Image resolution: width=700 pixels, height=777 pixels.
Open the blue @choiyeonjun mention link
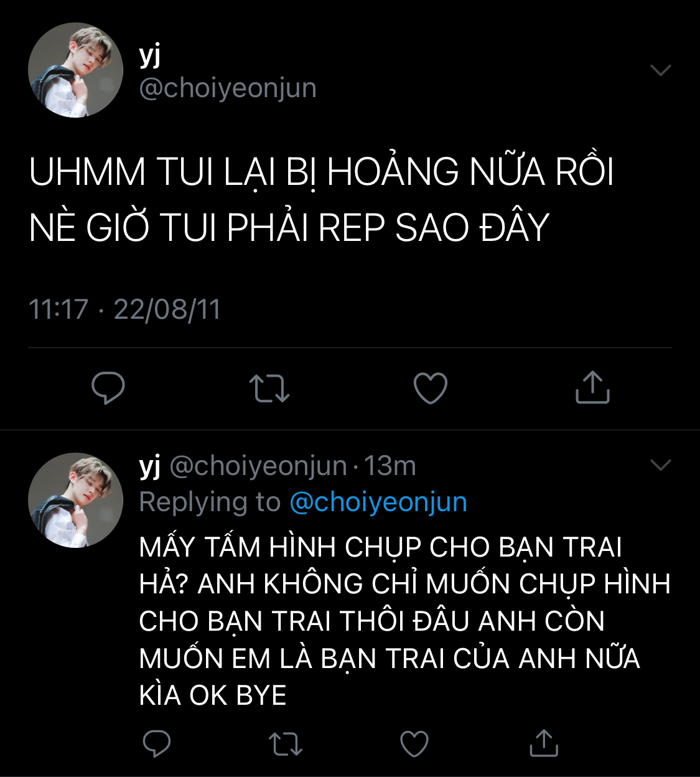(378, 502)
